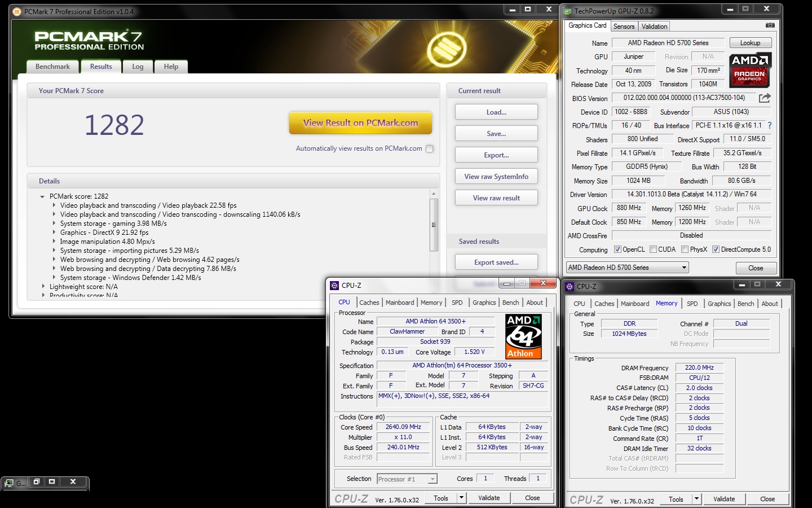812x508 pixels.
Task: Click the GPU-Z screenshot camera icon
Action: [x=770, y=25]
